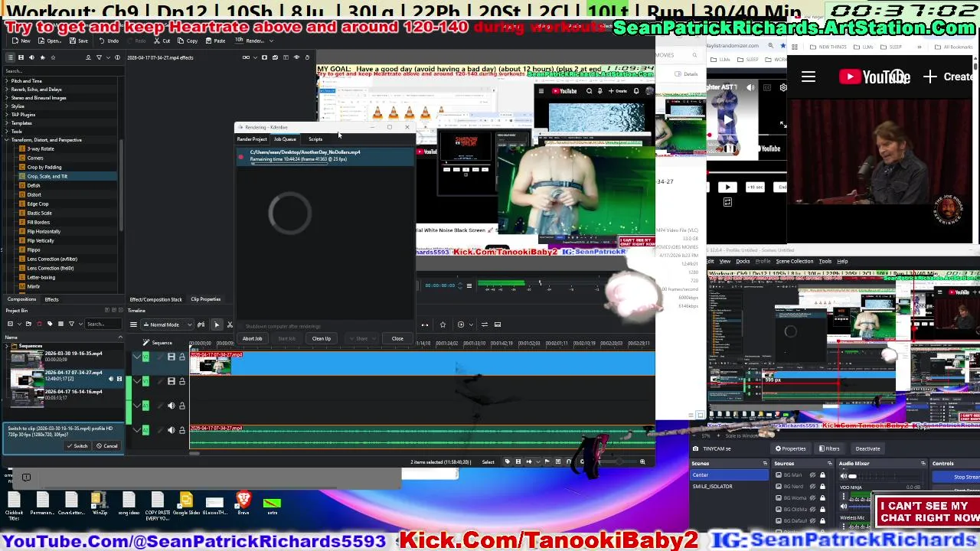This screenshot has height=551, width=980.
Task: Switch to Clip Properties tab
Action: click(205, 299)
